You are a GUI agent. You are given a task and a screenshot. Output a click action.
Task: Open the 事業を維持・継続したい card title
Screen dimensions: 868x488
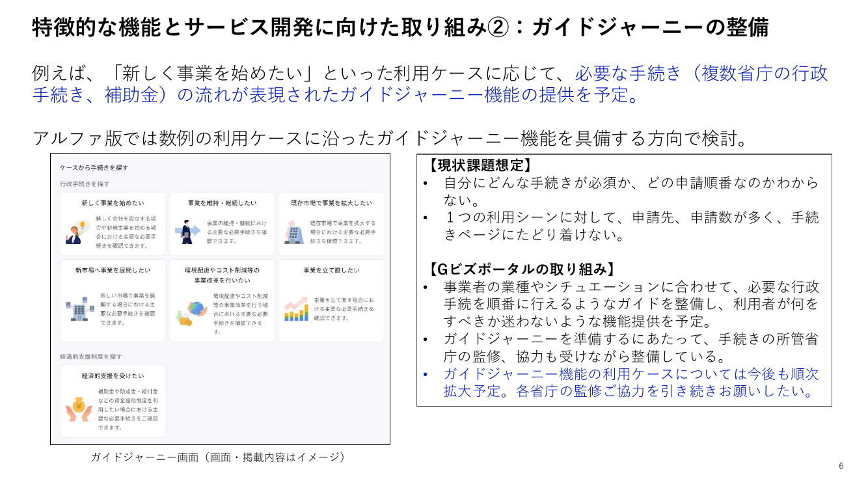pyautogui.click(x=222, y=203)
